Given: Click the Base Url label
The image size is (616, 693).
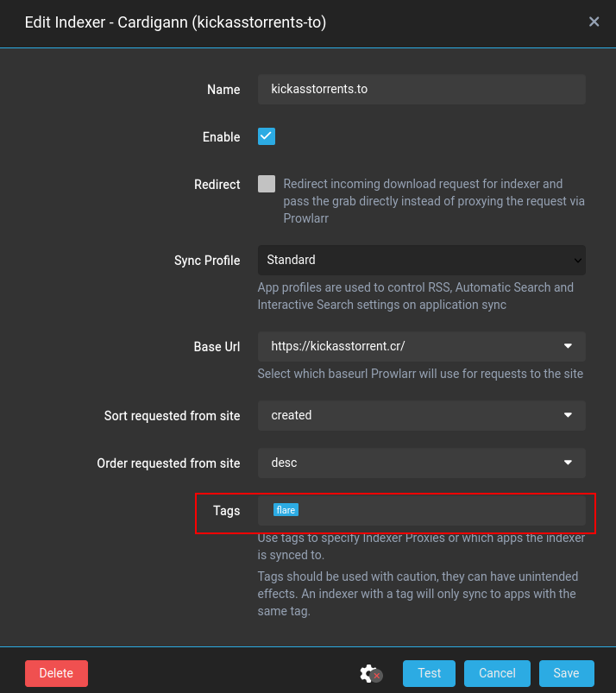Looking at the screenshot, I should 217,347.
